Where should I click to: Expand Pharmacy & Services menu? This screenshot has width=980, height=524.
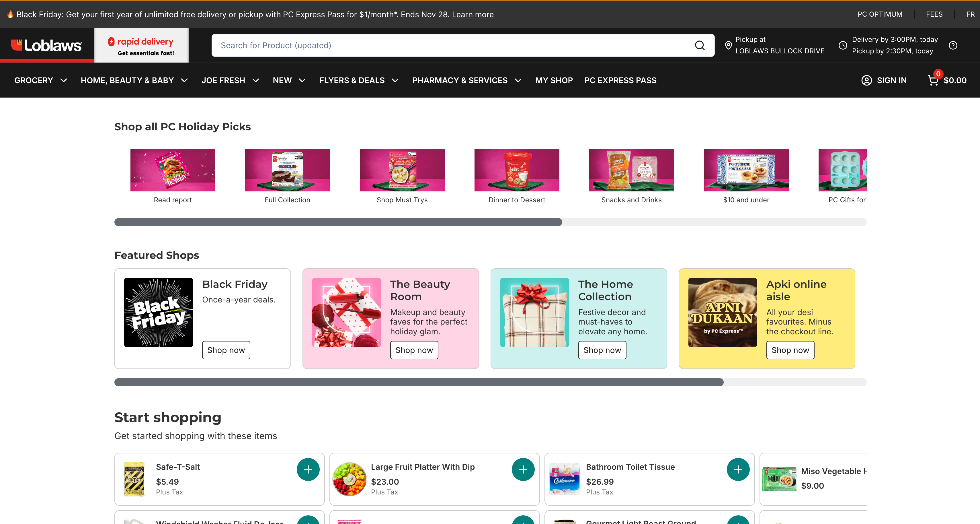pyautogui.click(x=467, y=80)
